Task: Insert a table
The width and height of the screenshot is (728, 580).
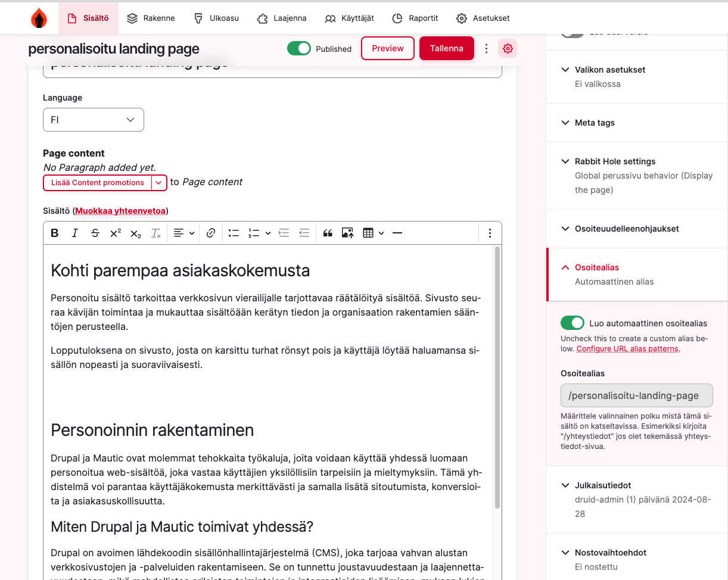Action: pyautogui.click(x=368, y=233)
